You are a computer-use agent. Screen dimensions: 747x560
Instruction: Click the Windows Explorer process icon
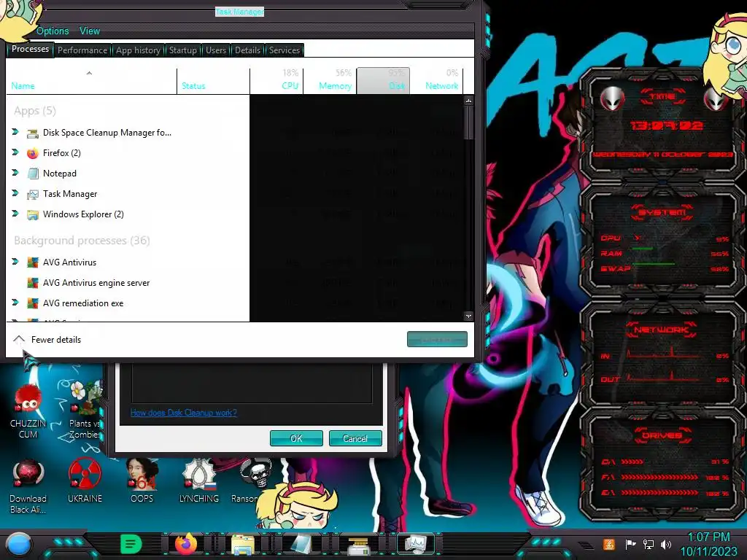click(32, 215)
